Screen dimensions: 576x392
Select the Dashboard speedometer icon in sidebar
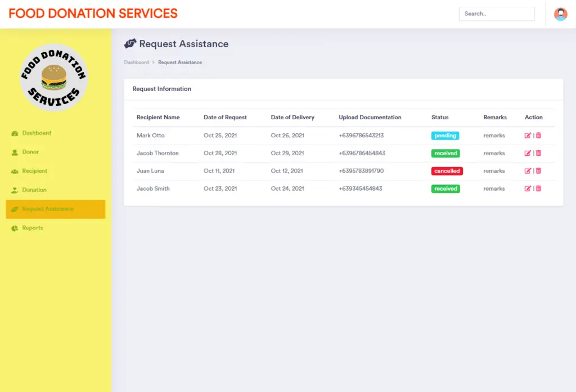point(14,133)
